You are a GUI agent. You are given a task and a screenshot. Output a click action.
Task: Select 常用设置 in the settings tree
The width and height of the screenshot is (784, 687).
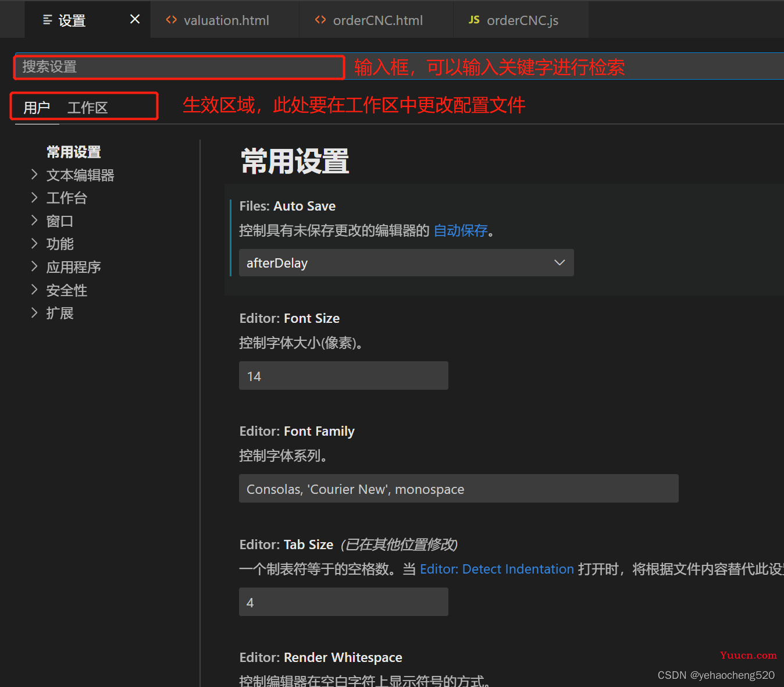tap(74, 152)
